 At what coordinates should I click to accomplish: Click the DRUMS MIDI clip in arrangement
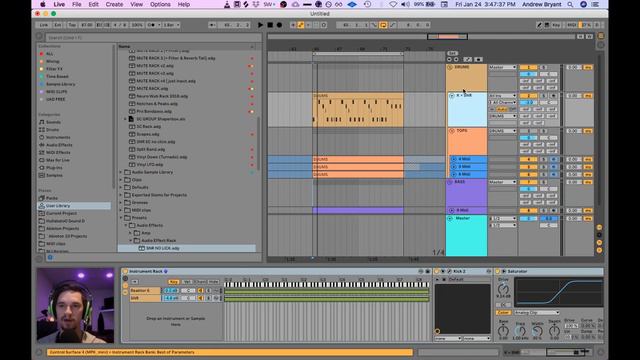(358, 109)
